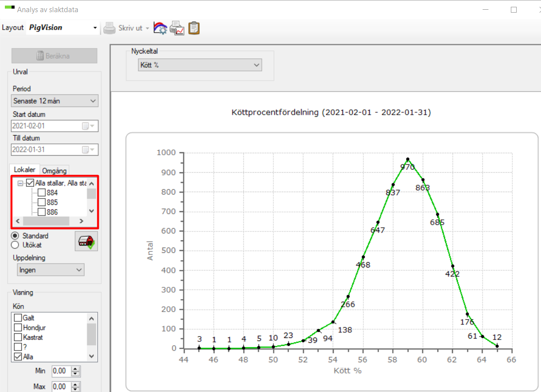Increase the Max value with up arrow
The height and width of the screenshot is (392, 541).
[x=75, y=384]
